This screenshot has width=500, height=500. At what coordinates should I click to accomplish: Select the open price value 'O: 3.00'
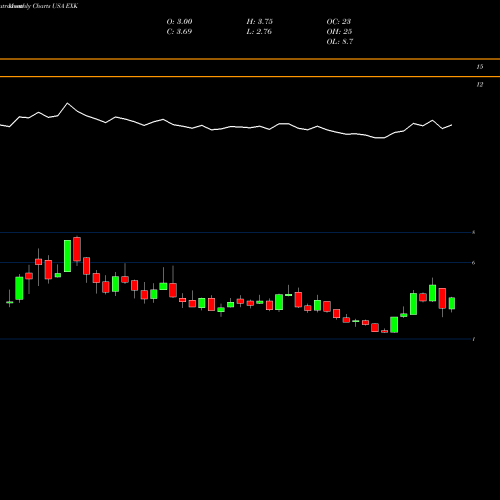(179, 22)
